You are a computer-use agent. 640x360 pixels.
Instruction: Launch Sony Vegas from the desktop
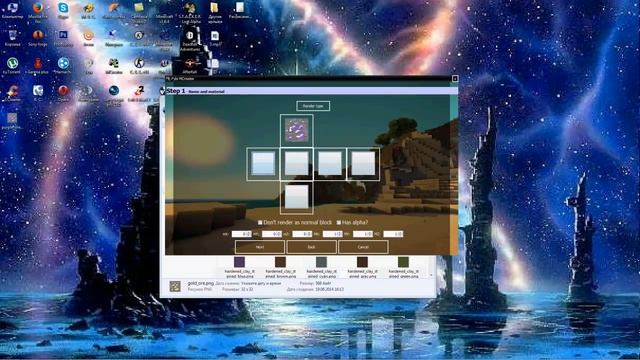(38, 37)
